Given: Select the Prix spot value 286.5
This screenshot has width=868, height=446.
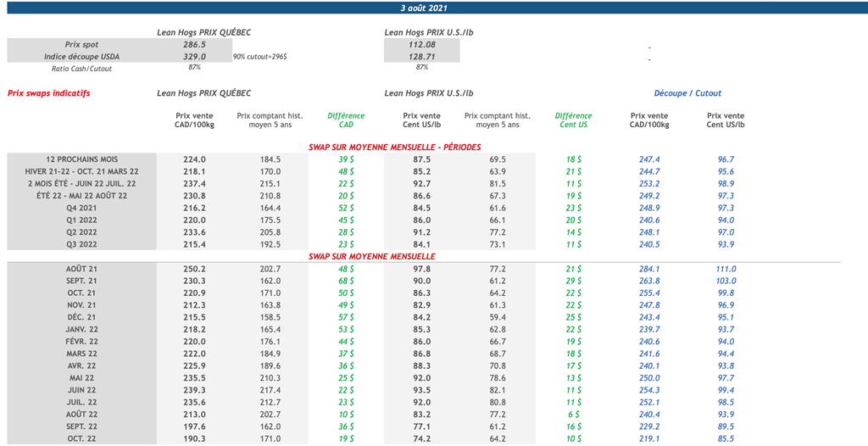Looking at the screenshot, I should [x=195, y=44].
